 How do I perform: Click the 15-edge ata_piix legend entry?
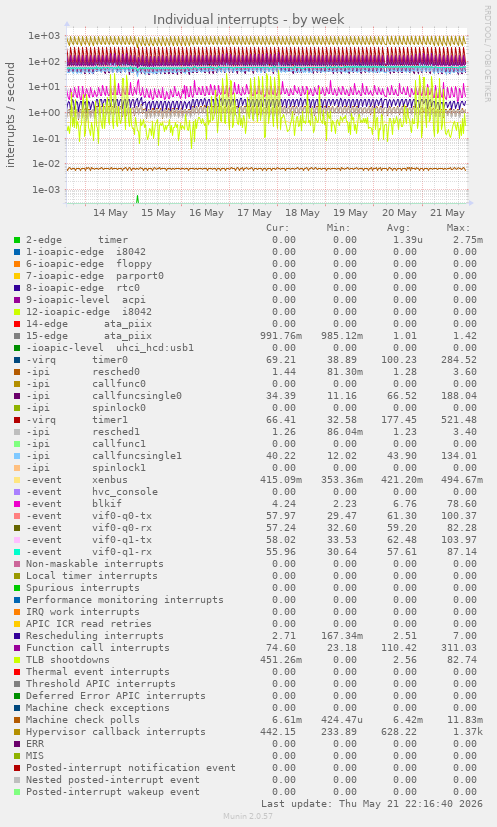(89, 336)
